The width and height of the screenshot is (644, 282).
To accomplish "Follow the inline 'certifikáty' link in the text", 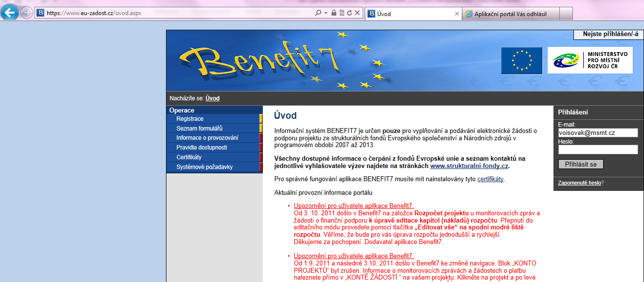I will pyautogui.click(x=490, y=179).
